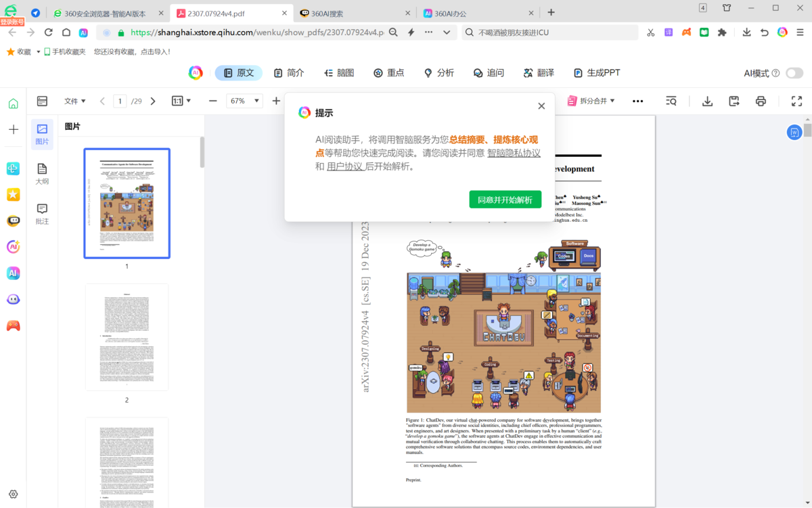Switch to the 重点 tab
812x508 pixels.
click(388, 72)
